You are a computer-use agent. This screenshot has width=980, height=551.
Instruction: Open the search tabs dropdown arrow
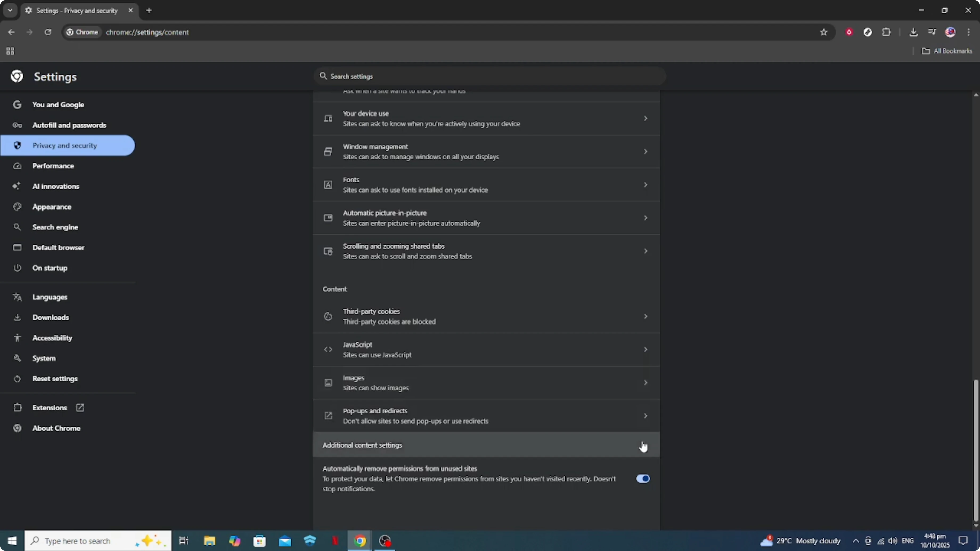[x=10, y=10]
